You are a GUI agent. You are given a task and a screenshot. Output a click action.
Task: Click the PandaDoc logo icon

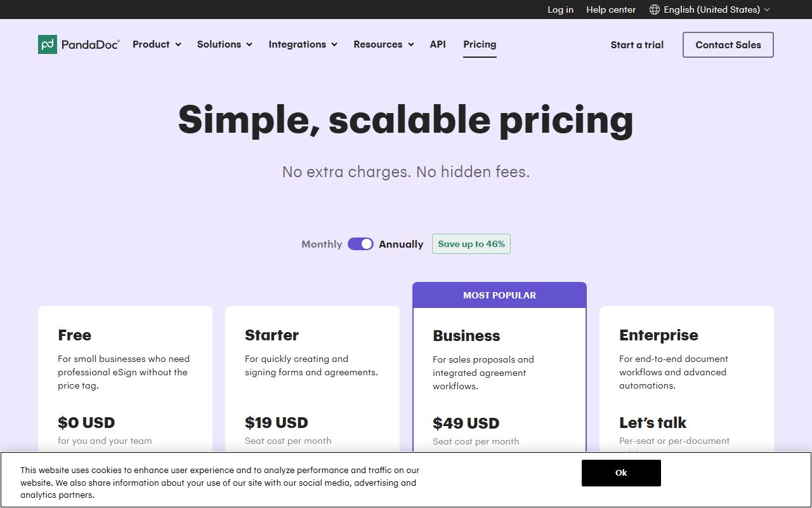(x=48, y=44)
